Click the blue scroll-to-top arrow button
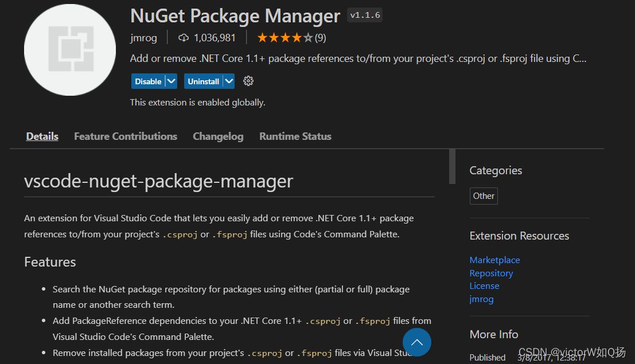 (x=416, y=342)
